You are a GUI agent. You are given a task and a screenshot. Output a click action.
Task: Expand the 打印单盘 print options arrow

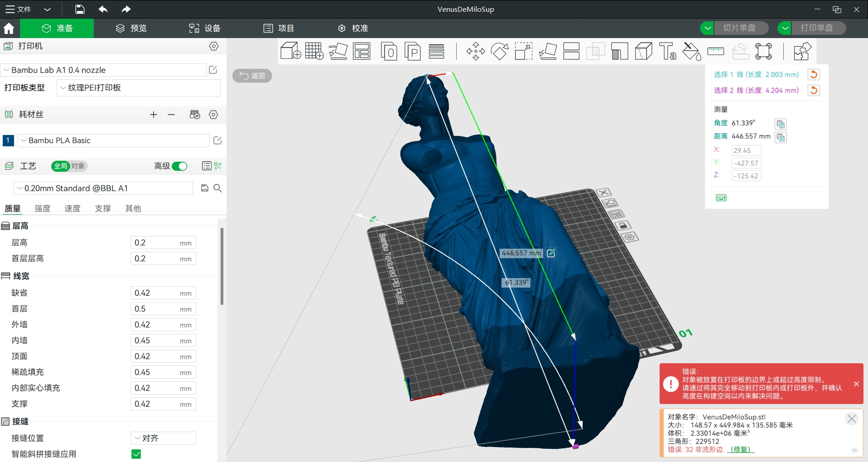click(x=785, y=28)
